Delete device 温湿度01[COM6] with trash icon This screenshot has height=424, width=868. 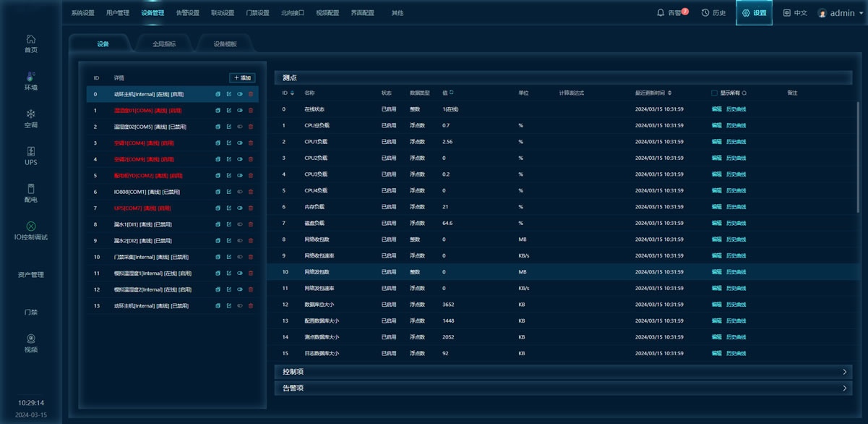(x=251, y=111)
